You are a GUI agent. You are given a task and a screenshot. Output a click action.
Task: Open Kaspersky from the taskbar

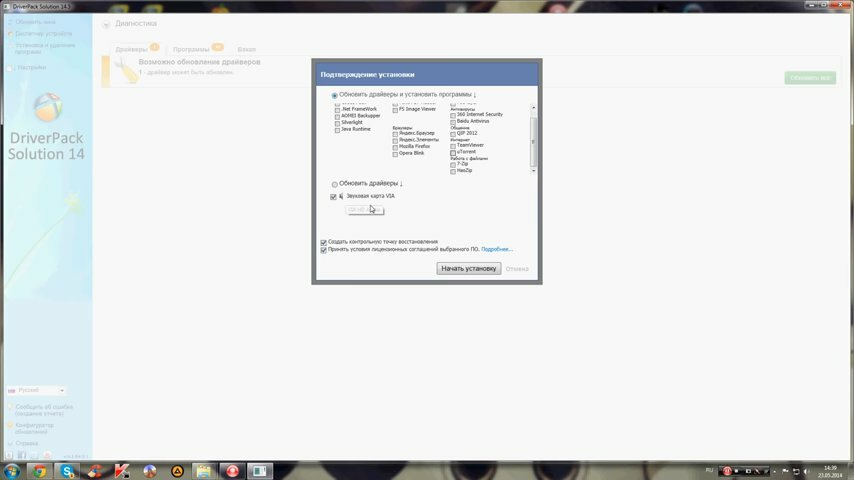tap(122, 471)
